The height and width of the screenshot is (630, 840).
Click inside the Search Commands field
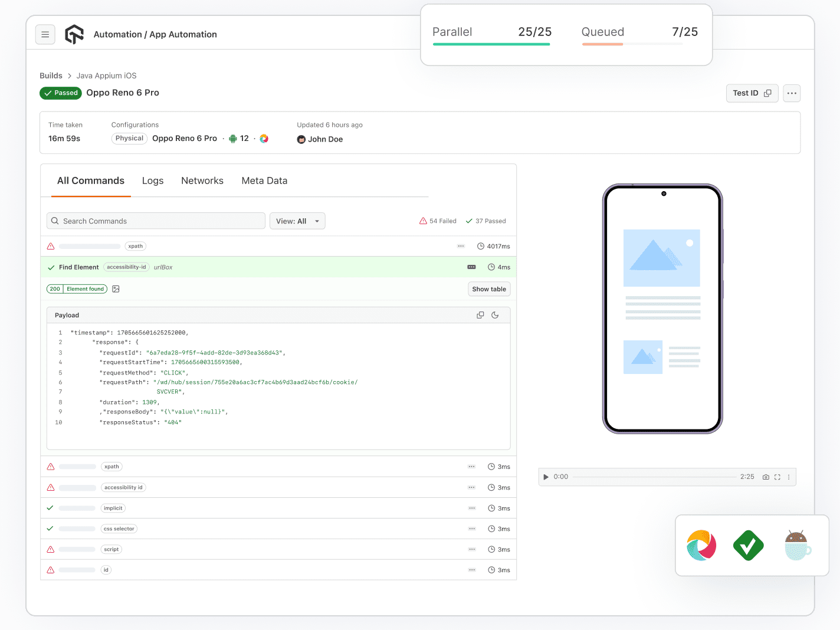coord(155,221)
